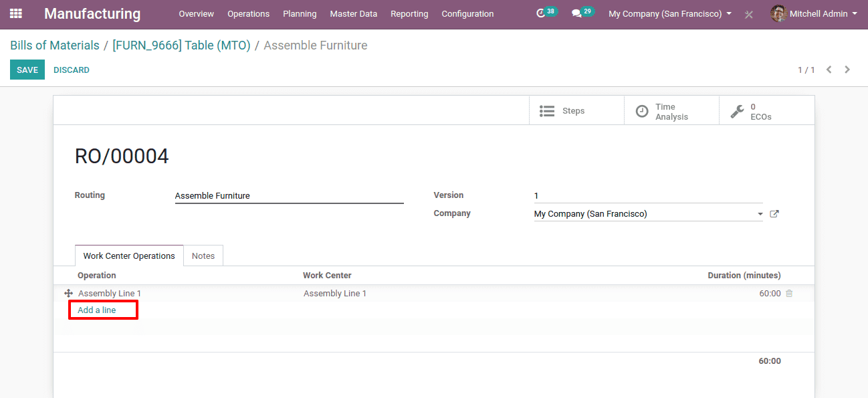Screen dimensions: 868x398
Task: Open the Overview menu
Action: click(x=197, y=13)
